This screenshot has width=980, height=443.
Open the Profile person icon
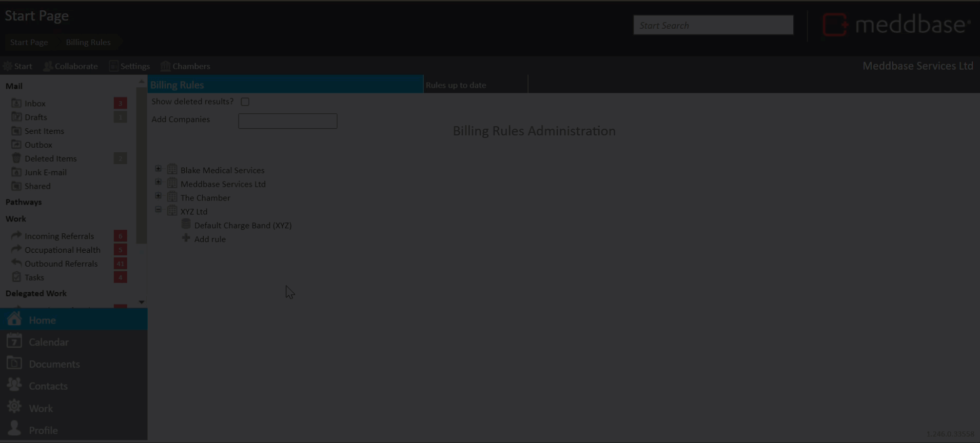[x=14, y=429]
